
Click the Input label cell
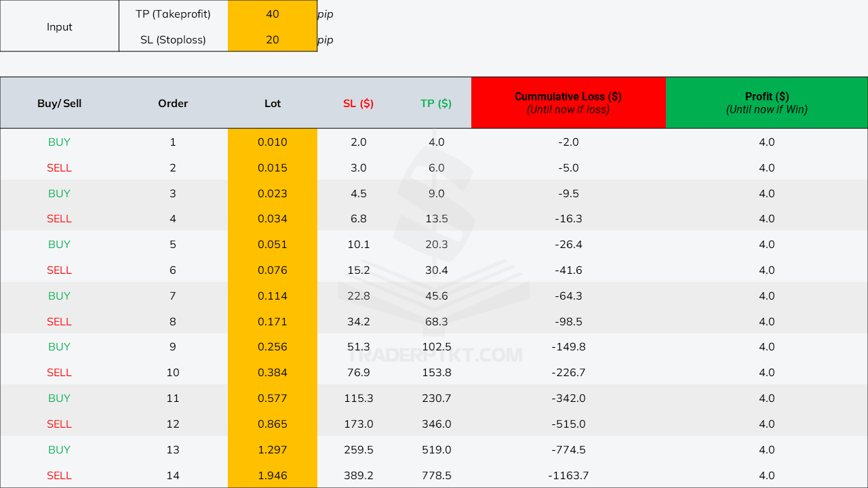tap(60, 26)
